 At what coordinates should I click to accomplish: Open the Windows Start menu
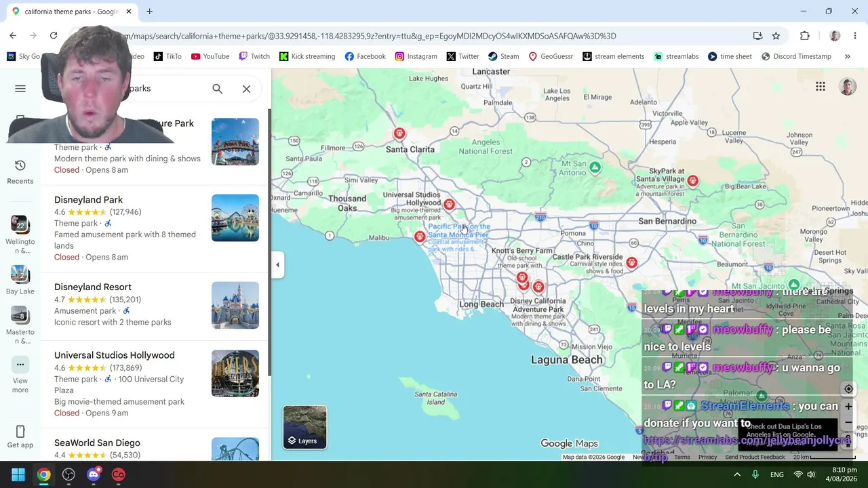click(x=18, y=474)
